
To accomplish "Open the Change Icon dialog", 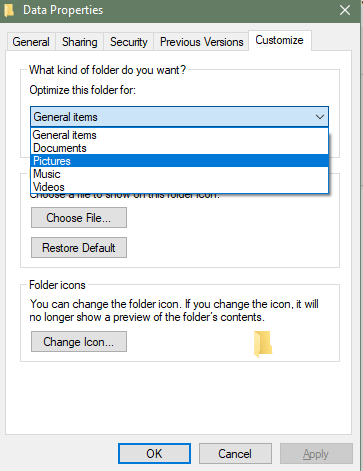I will (x=79, y=342).
